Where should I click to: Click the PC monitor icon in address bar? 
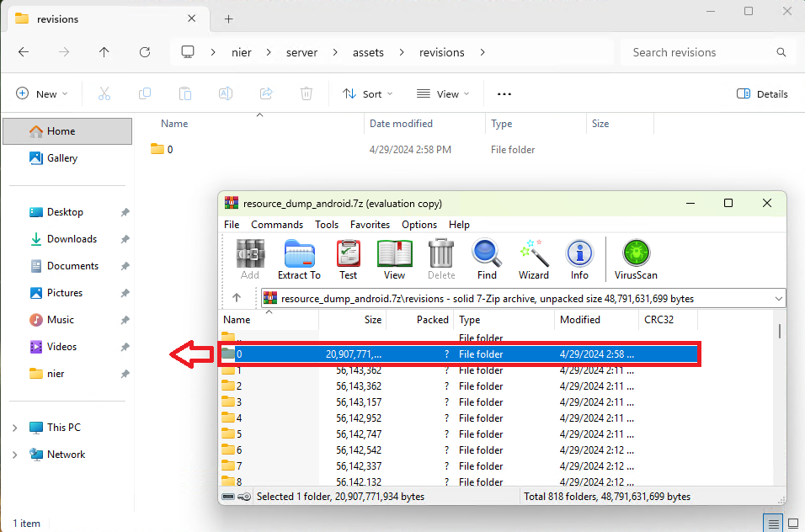[188, 52]
